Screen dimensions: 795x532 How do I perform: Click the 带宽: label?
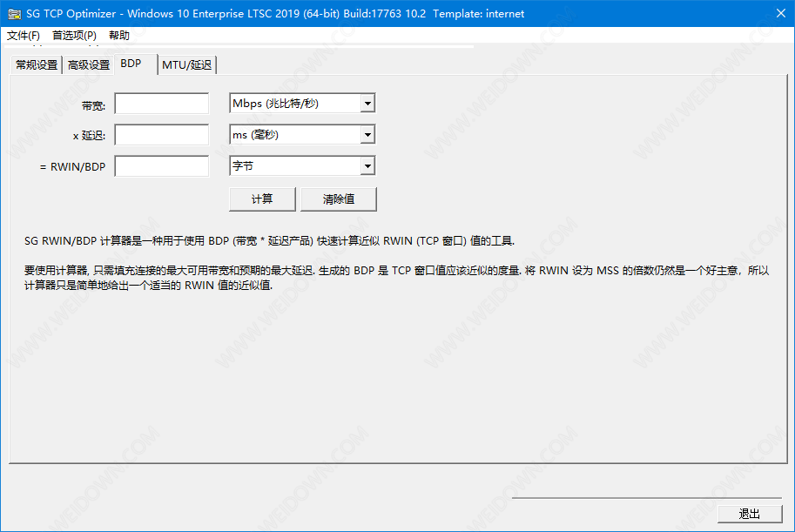point(93,106)
